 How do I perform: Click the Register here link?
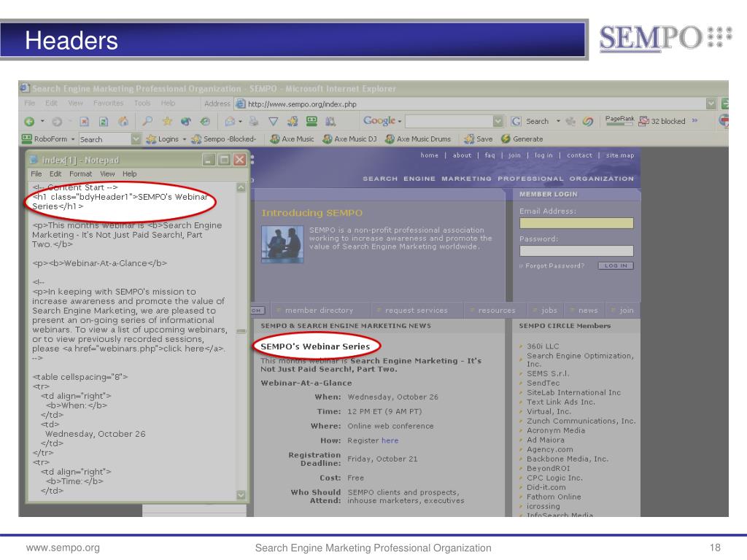click(x=390, y=440)
